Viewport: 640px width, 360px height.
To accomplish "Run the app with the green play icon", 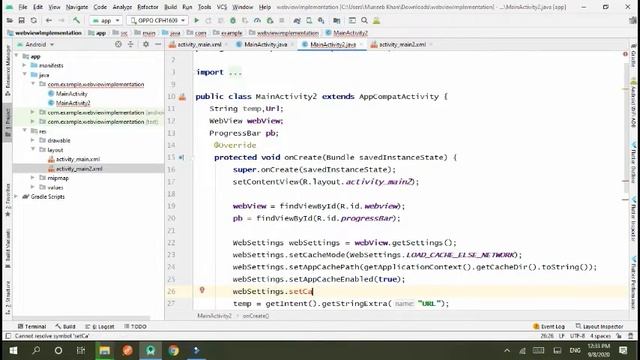I will click(x=196, y=20).
